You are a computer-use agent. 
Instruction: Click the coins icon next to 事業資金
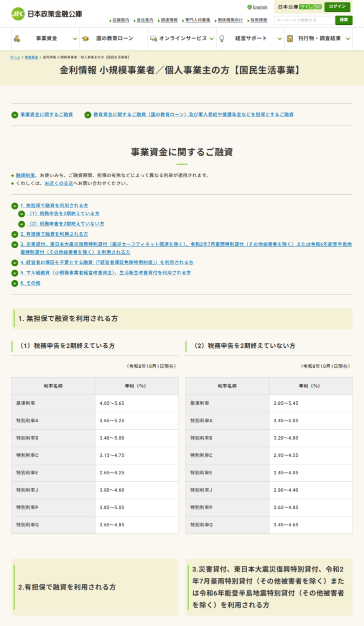tap(17, 39)
